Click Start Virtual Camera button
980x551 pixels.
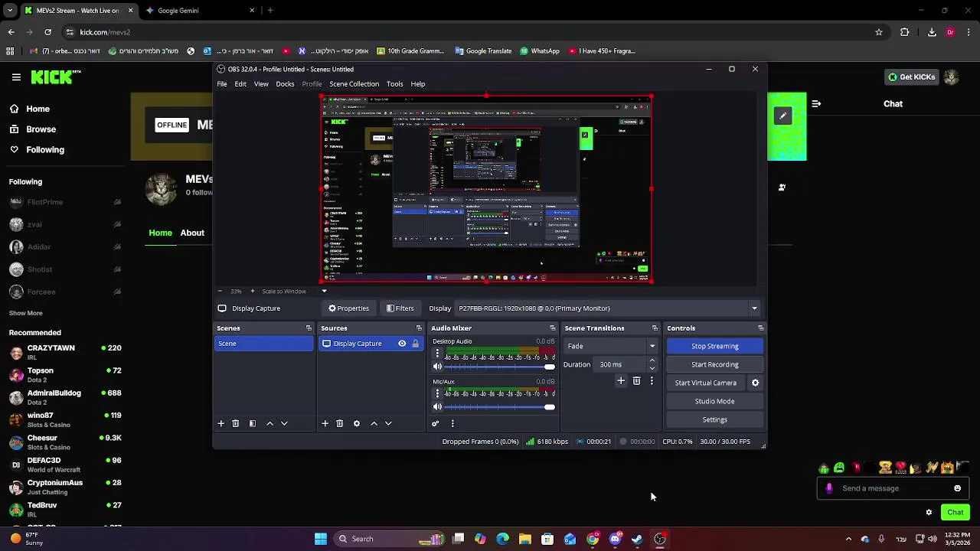(706, 383)
